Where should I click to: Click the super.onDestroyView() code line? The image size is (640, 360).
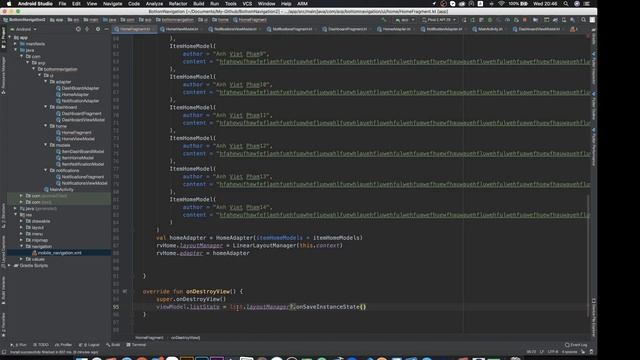tap(191, 299)
